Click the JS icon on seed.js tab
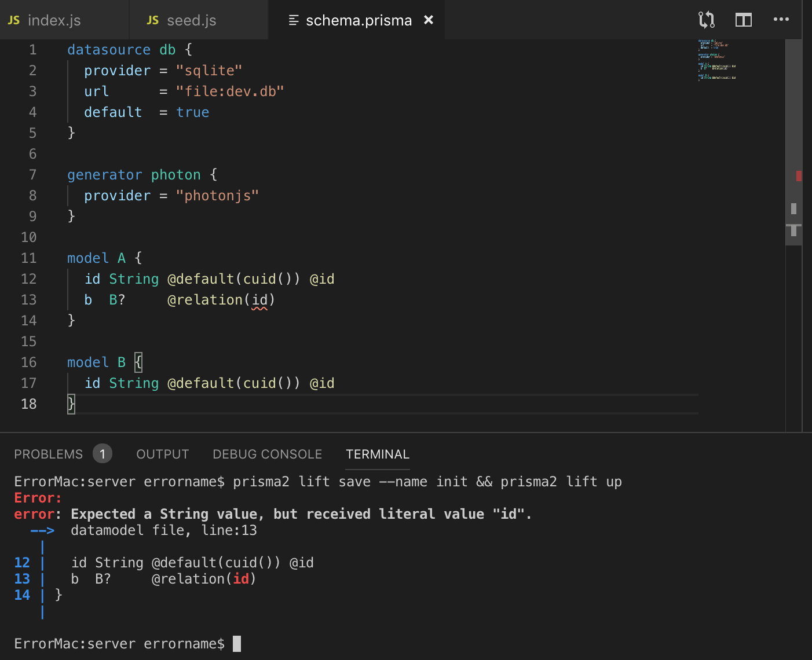 click(x=152, y=20)
